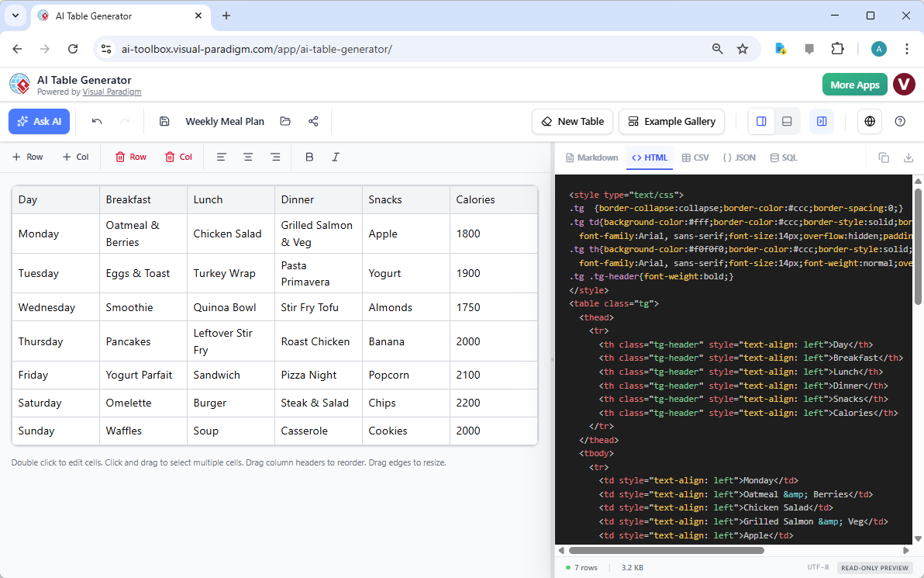Screen dimensions: 924x578
Task: Create a New Table
Action: (572, 121)
